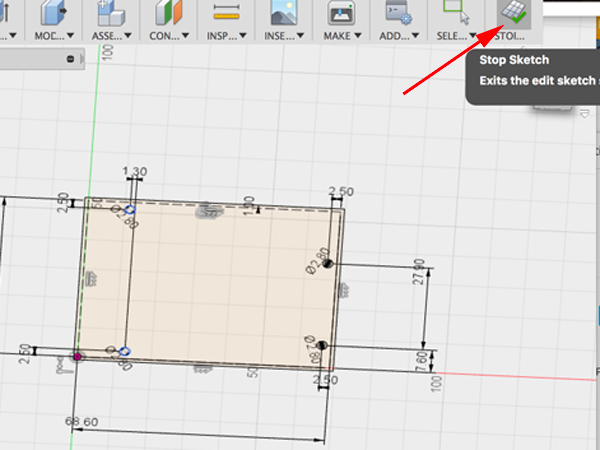
Task: Select the upper blue sketch circle
Action: pyautogui.click(x=130, y=210)
